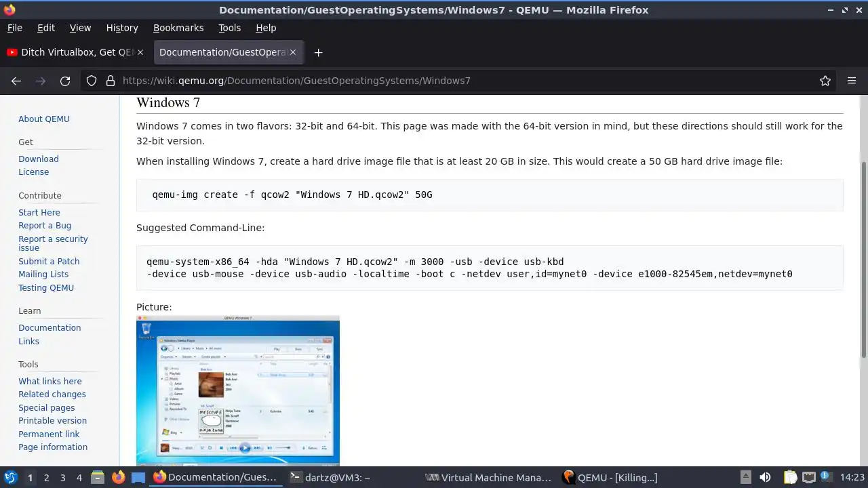Screen dimensions: 868x488
Task: Open the Related changes link
Action: click(52, 394)
